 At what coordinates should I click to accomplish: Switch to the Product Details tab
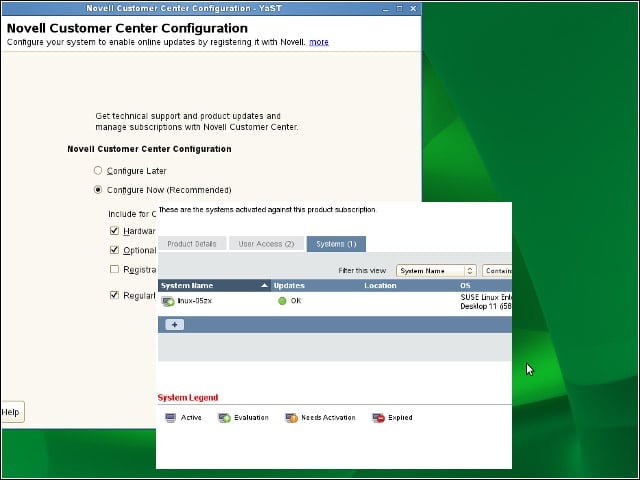pyautogui.click(x=192, y=244)
